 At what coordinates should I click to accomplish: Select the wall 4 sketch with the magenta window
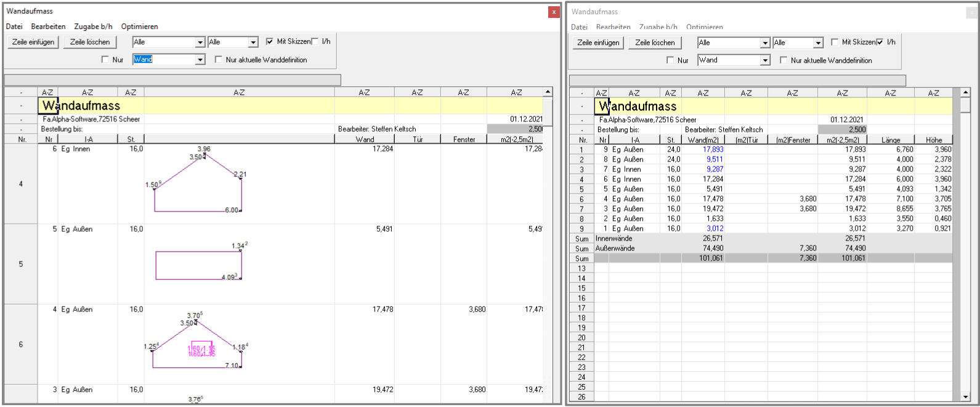[197, 341]
